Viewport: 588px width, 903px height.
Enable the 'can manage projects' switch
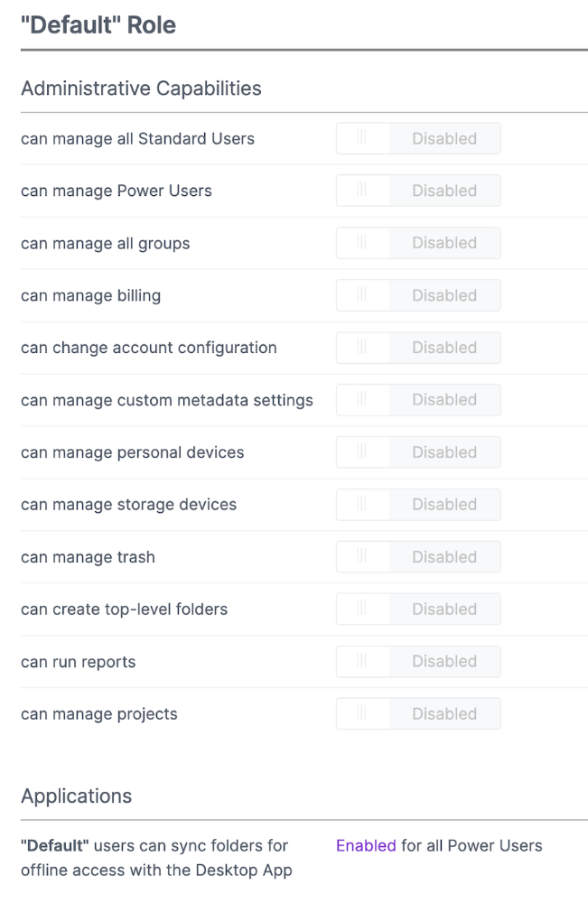click(418, 714)
